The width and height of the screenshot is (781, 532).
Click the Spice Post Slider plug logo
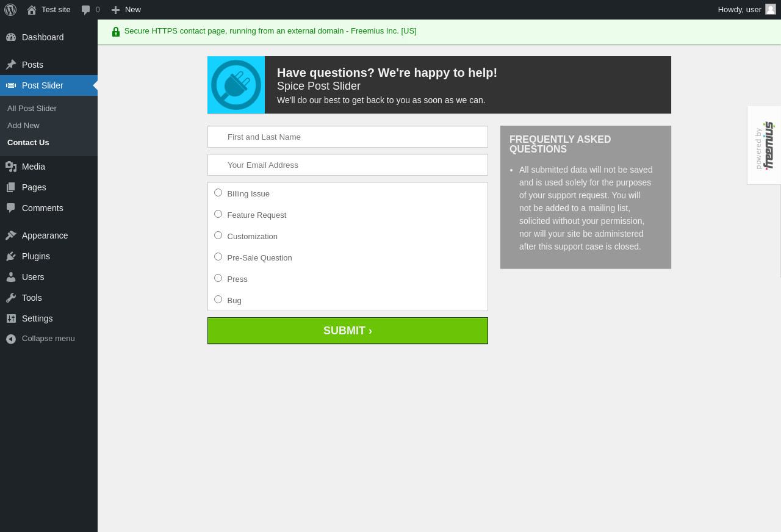[236, 85]
